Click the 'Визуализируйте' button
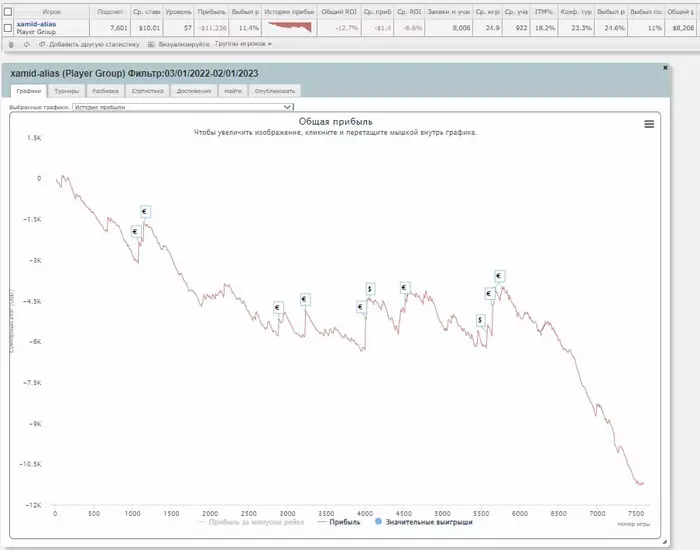The height and width of the screenshot is (550, 700). (x=179, y=45)
